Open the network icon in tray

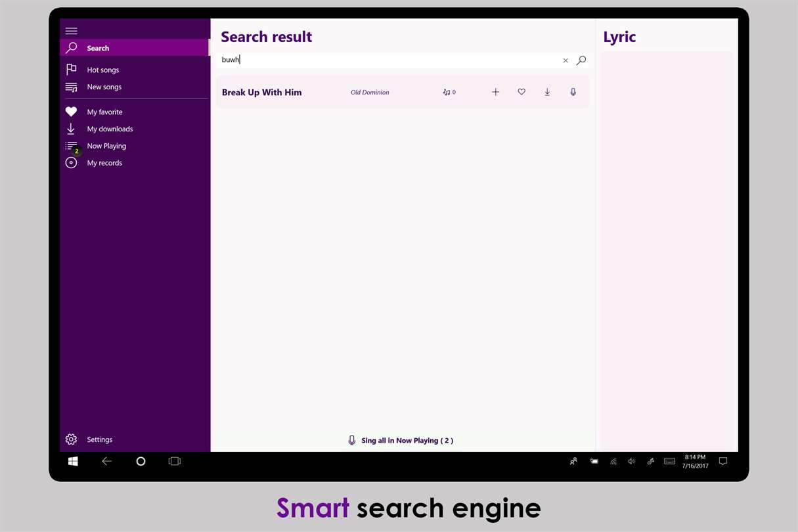(613, 462)
